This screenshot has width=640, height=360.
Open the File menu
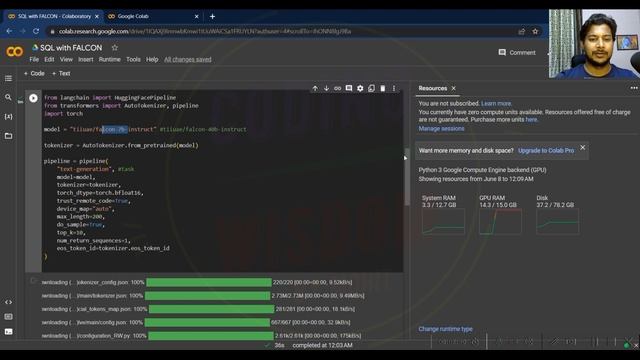34,60
